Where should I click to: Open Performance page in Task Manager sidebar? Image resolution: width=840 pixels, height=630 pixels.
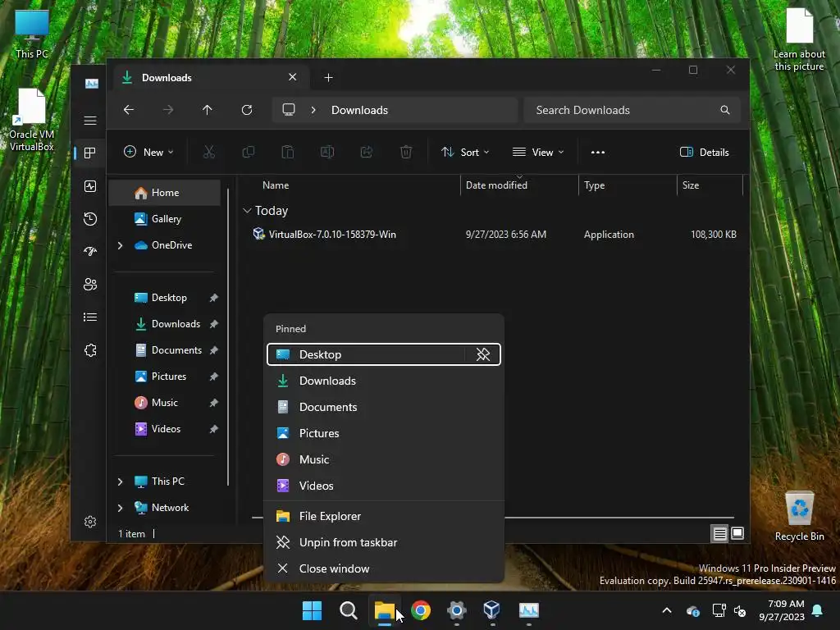click(x=90, y=186)
